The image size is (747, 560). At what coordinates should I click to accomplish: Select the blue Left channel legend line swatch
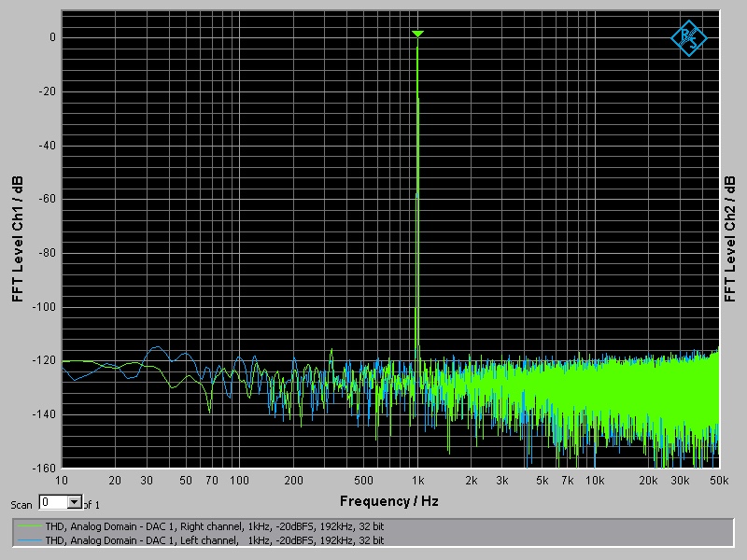coord(29,540)
